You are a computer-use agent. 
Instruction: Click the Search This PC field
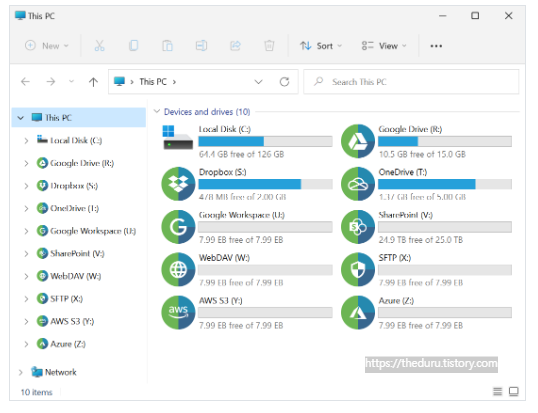pyautogui.click(x=411, y=82)
